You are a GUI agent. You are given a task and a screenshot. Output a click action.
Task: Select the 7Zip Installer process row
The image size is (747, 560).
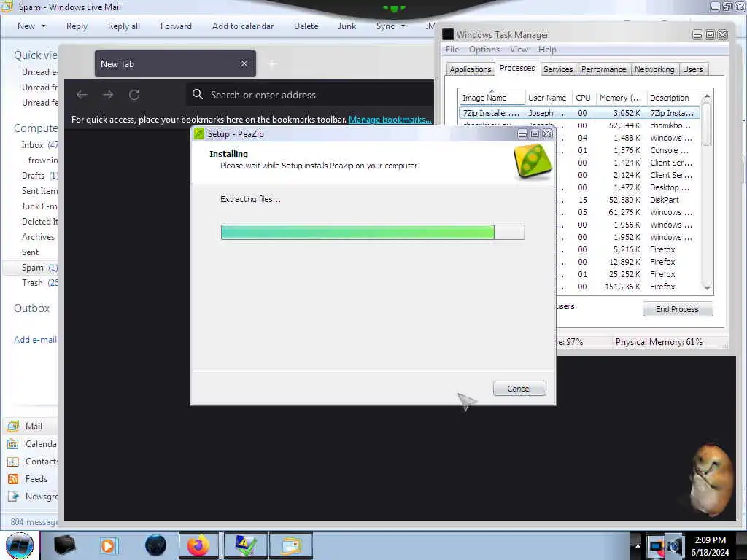click(579, 113)
